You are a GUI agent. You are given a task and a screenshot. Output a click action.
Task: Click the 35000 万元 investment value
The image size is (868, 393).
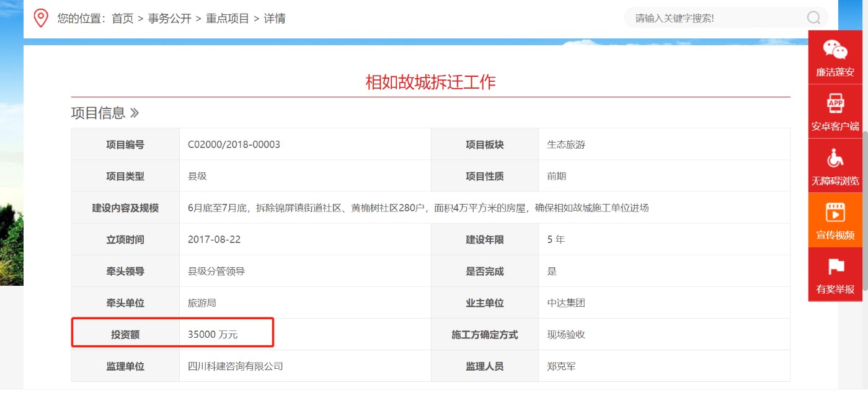(213, 335)
